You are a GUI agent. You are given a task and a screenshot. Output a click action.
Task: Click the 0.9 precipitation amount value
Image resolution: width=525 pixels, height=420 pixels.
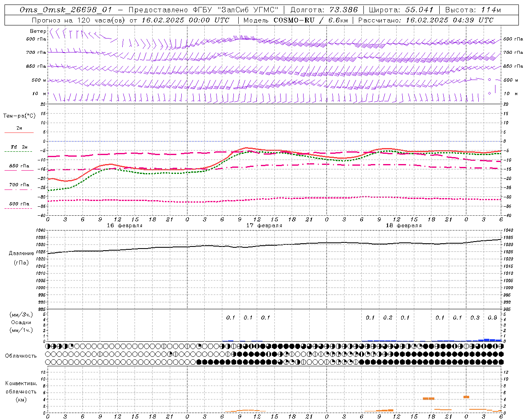pyautogui.click(x=492, y=317)
